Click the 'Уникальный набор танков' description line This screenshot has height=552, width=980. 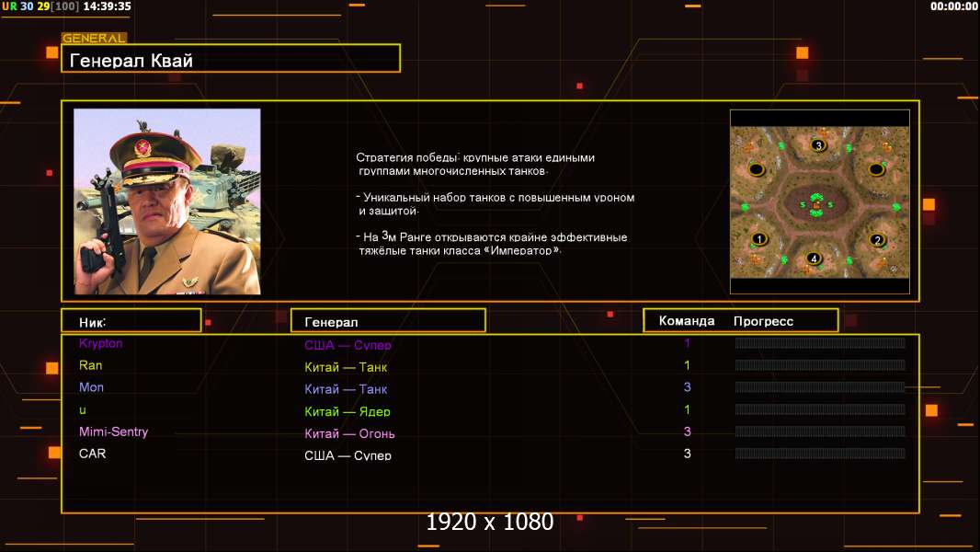[x=496, y=204]
